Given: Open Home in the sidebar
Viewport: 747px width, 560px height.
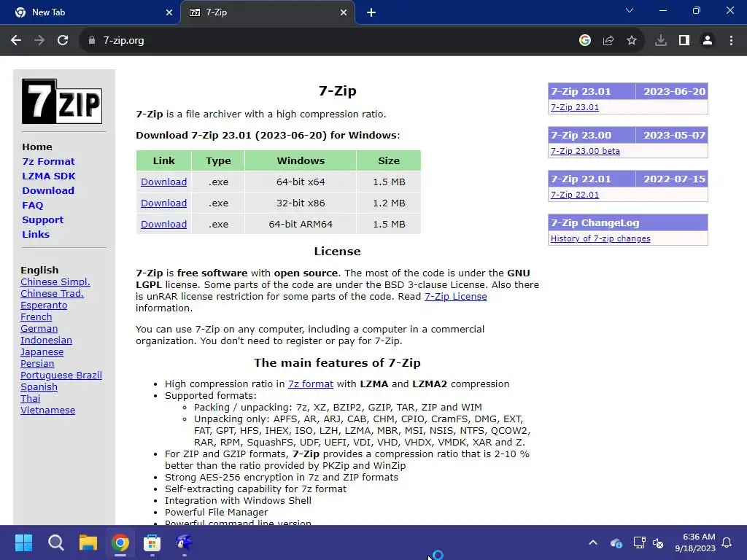Looking at the screenshot, I should (x=37, y=147).
